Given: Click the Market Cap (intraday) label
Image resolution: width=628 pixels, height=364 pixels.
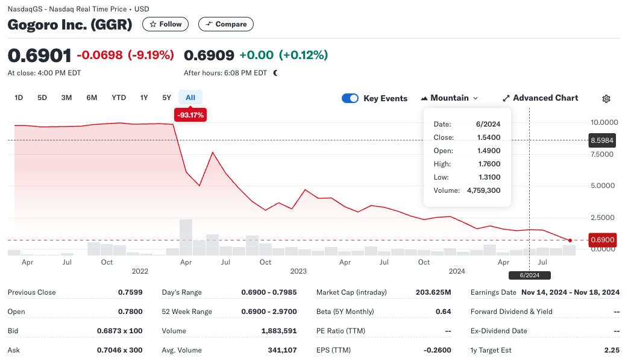Looking at the screenshot, I should point(351,292).
